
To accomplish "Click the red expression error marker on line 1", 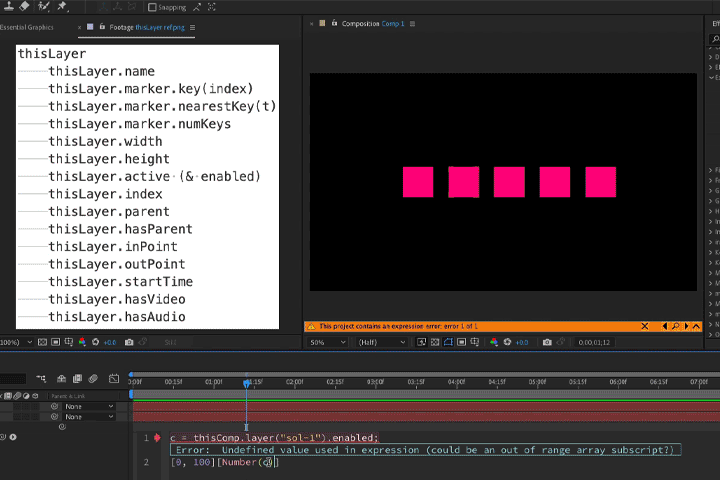I will (x=158, y=438).
